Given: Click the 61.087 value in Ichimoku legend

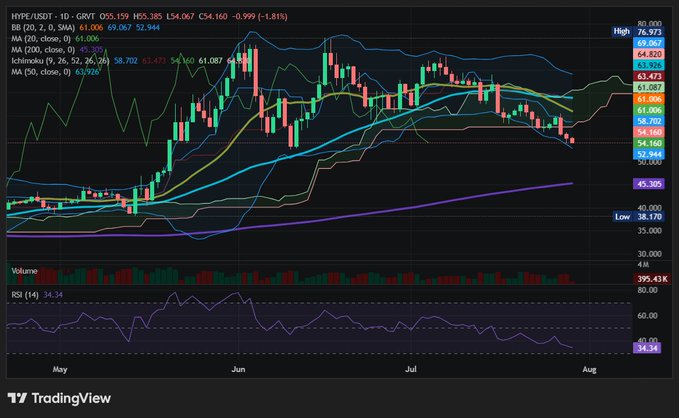Looking at the screenshot, I should (x=210, y=61).
